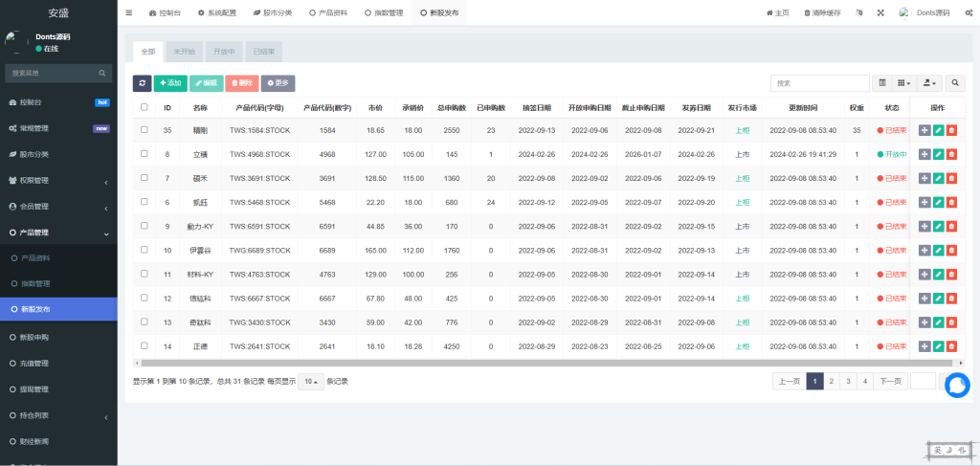Click the green 添加 button
The height and width of the screenshot is (466, 980).
[170, 83]
